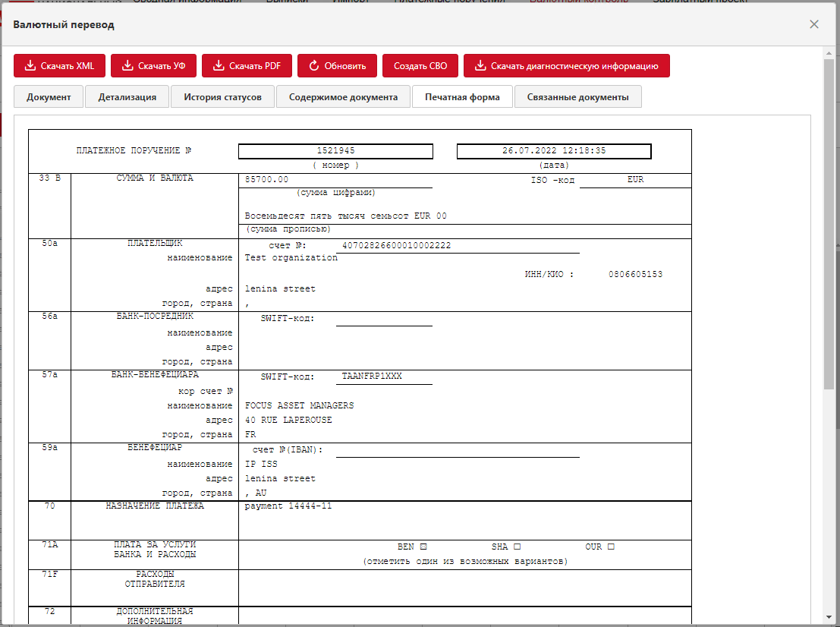Viewport: 840px width, 627px height.
Task: Open the Связанные документы tab
Action: coord(577,97)
